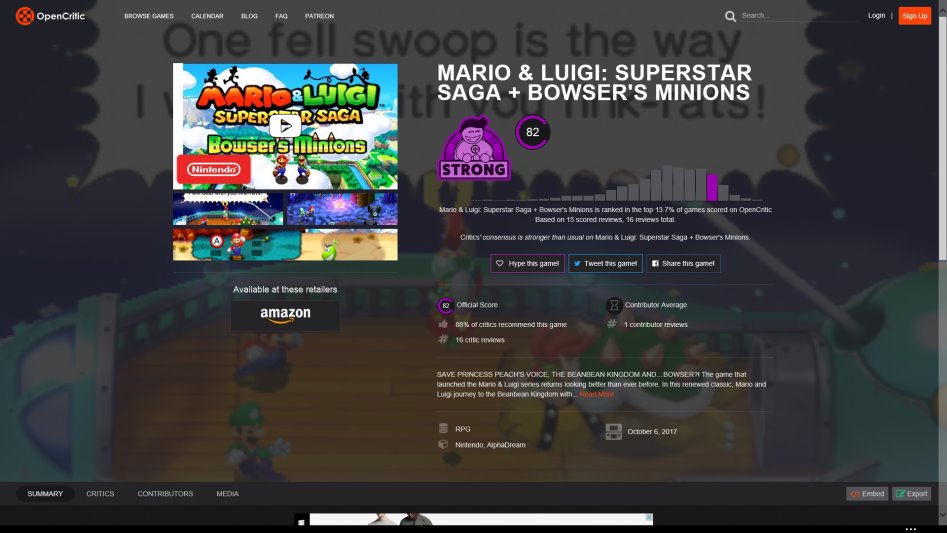947x533 pixels.
Task: Click into the Search field
Action: (x=798, y=16)
